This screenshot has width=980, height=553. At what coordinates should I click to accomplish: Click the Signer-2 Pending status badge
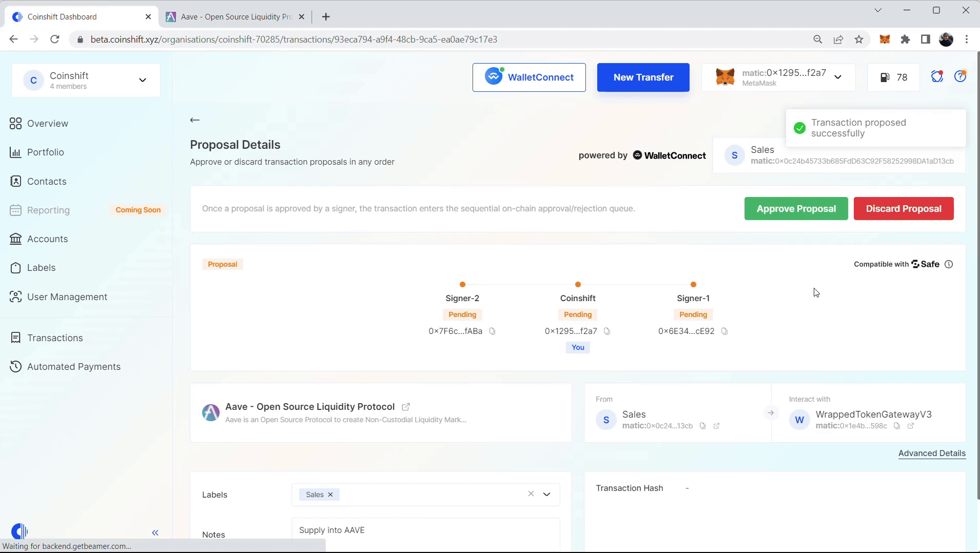point(462,314)
